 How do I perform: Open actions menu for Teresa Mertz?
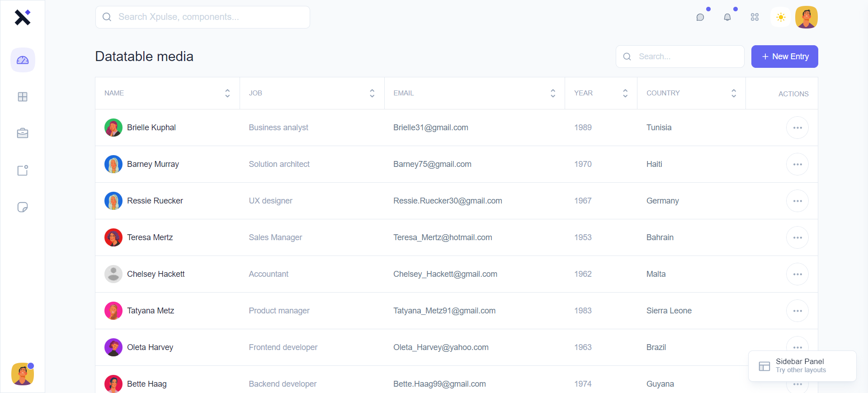point(797,237)
